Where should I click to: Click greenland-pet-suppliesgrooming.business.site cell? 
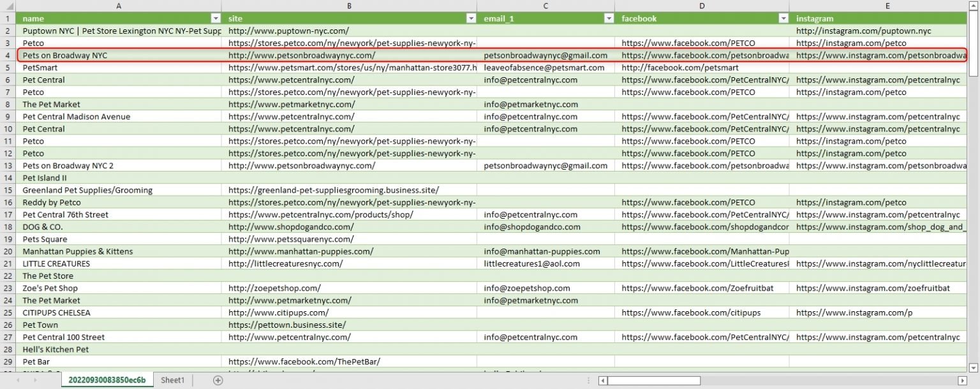[349, 190]
